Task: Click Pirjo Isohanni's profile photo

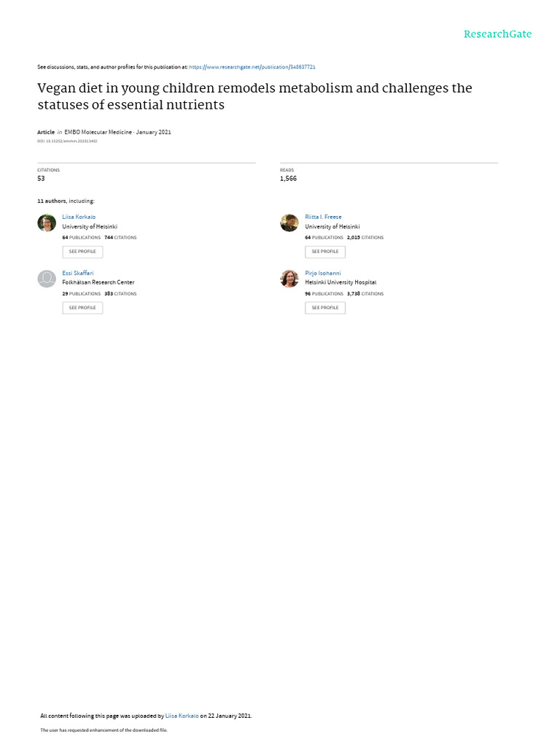Action: [x=289, y=279]
